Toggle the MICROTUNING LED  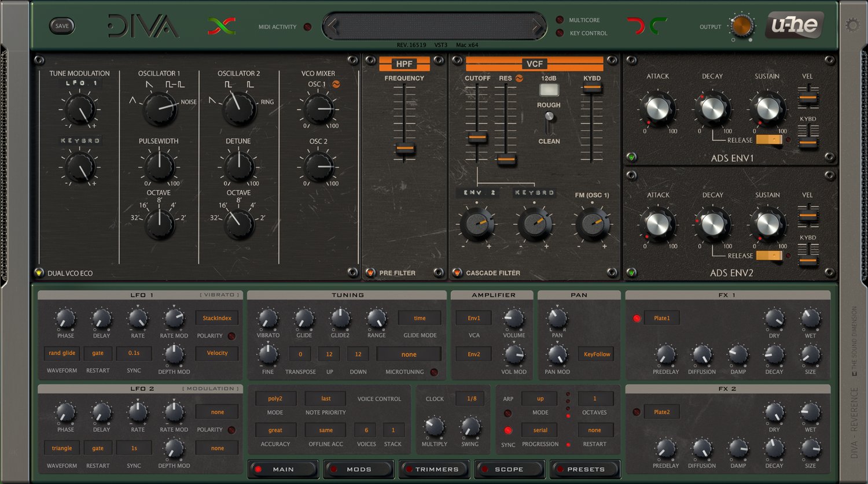click(434, 372)
